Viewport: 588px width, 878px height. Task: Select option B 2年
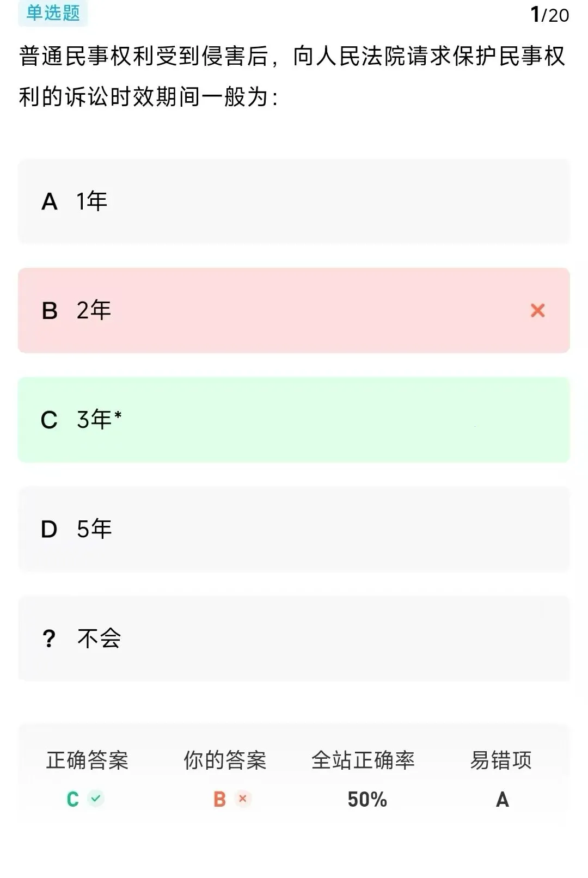(x=294, y=310)
